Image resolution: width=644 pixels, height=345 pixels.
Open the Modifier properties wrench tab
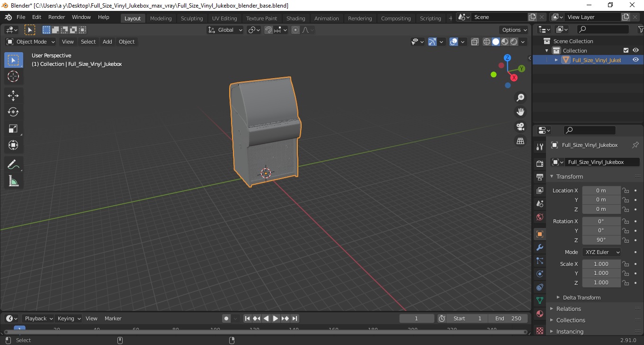tap(540, 247)
